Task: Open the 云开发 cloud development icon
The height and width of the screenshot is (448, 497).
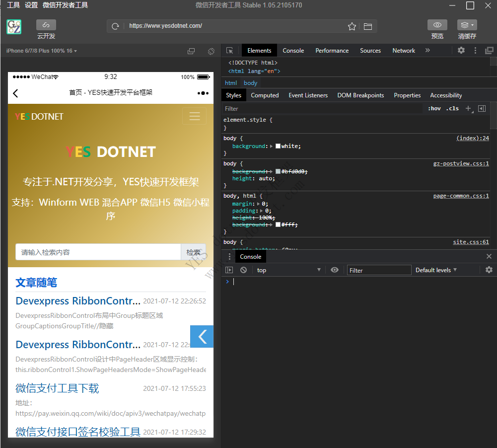Action: [46, 25]
